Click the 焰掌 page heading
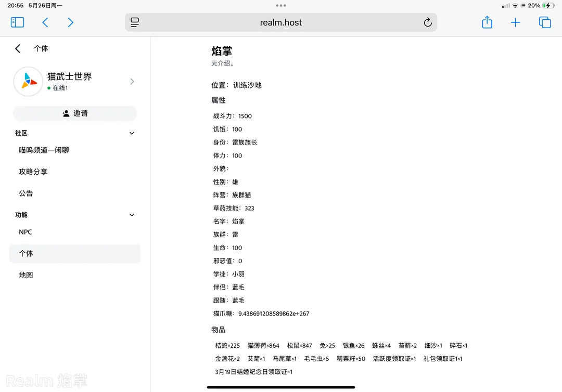This screenshot has width=562, height=392. [x=222, y=51]
